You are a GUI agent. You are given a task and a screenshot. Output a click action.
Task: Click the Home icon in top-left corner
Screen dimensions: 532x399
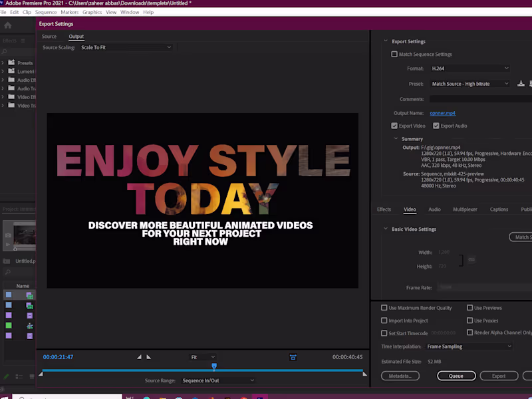pos(8,25)
